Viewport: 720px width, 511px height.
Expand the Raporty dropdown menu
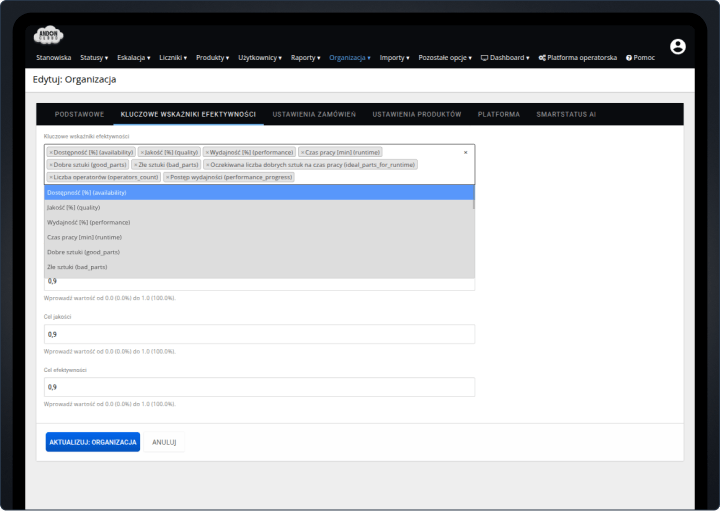305,58
